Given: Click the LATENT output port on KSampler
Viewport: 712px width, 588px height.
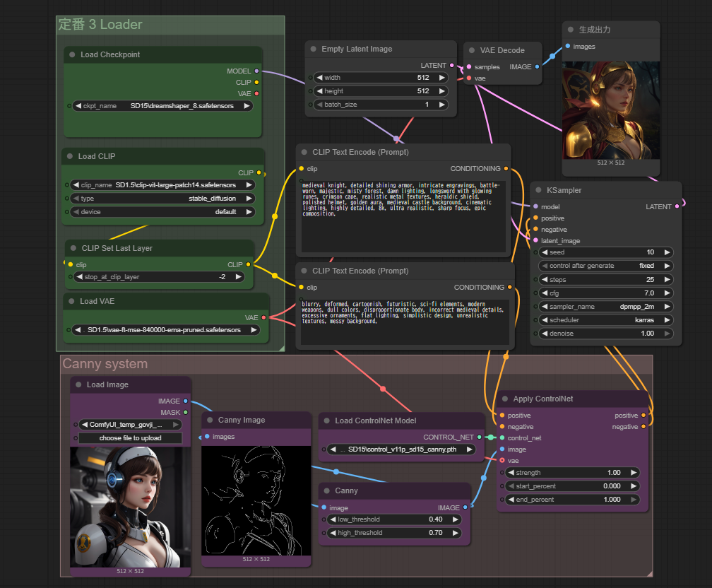Looking at the screenshot, I should (x=677, y=206).
